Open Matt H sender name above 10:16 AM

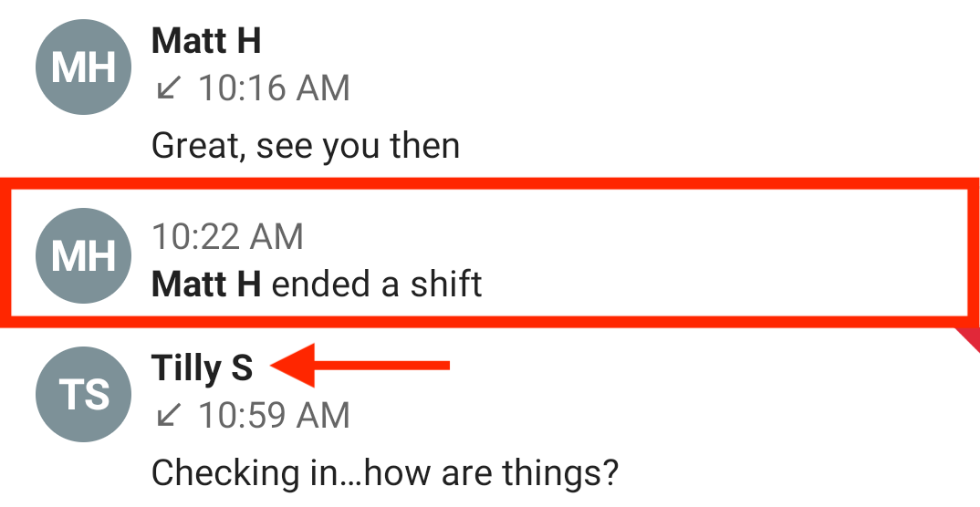pyautogui.click(x=206, y=41)
